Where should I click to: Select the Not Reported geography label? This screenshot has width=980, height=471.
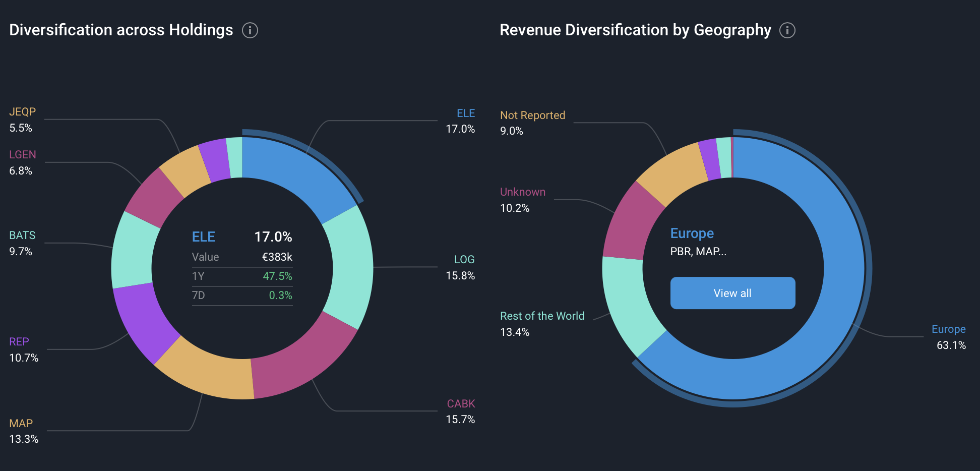pyautogui.click(x=532, y=115)
